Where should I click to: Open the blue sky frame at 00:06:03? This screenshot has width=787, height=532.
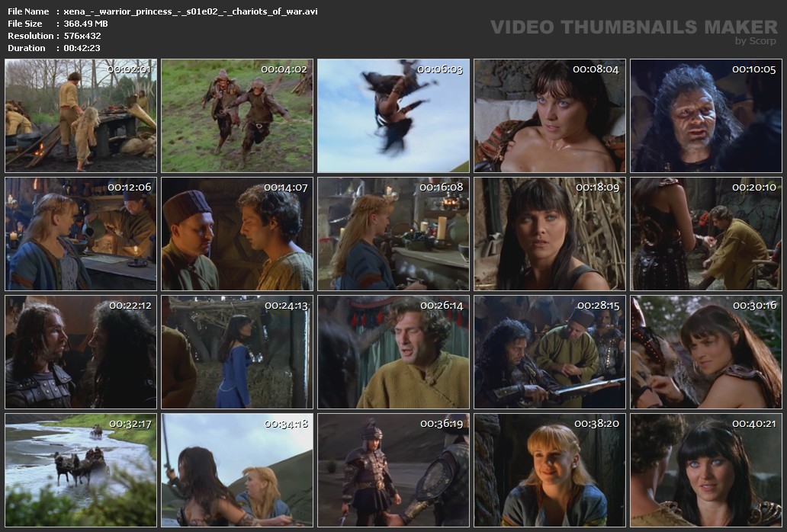tap(393, 116)
